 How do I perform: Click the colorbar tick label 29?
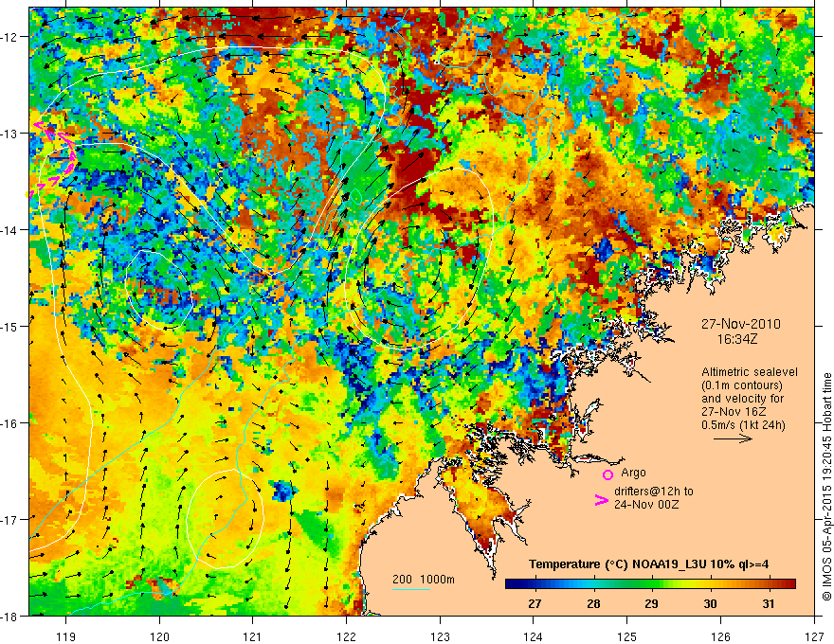point(651,604)
